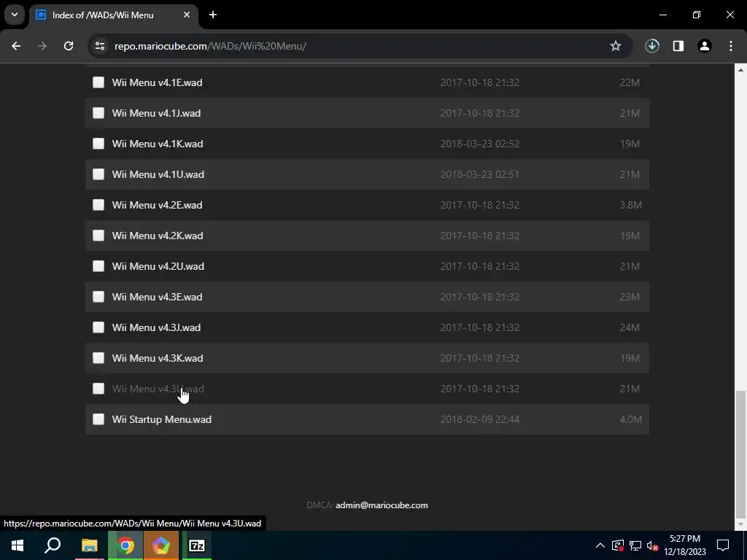Check the box for Wii Menu v4.2K.wad
This screenshot has width=747, height=560.
(x=98, y=236)
